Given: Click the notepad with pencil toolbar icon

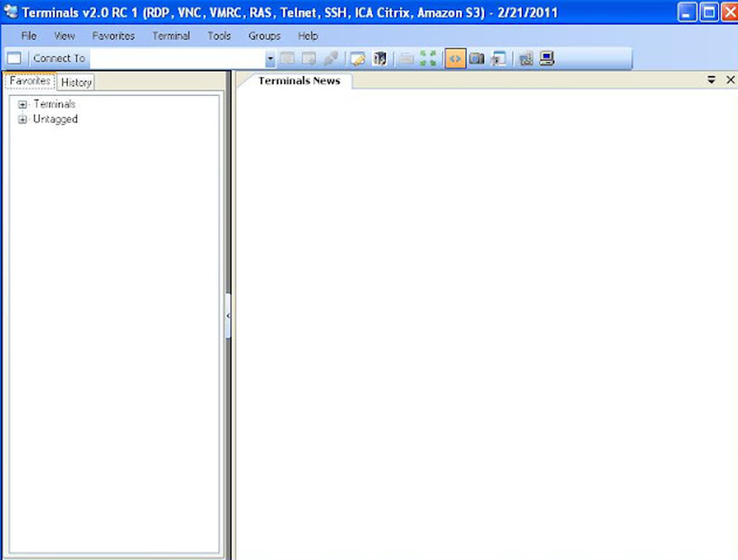Looking at the screenshot, I should [358, 59].
